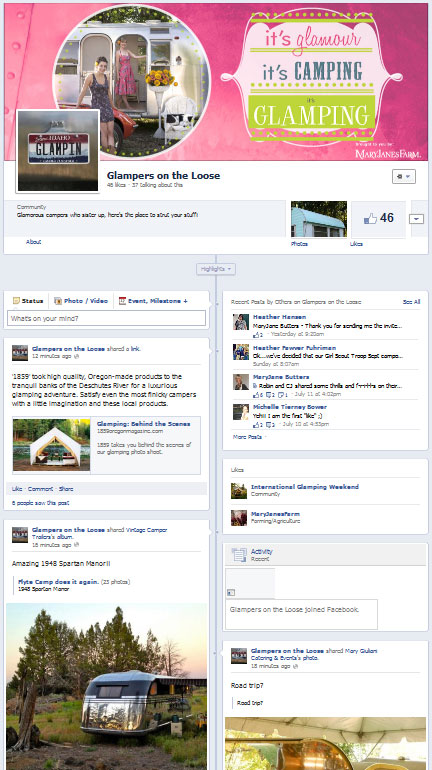Screen dimensions: 432x770
Task: Click Like under the 1859 post
Action: (x=17, y=489)
